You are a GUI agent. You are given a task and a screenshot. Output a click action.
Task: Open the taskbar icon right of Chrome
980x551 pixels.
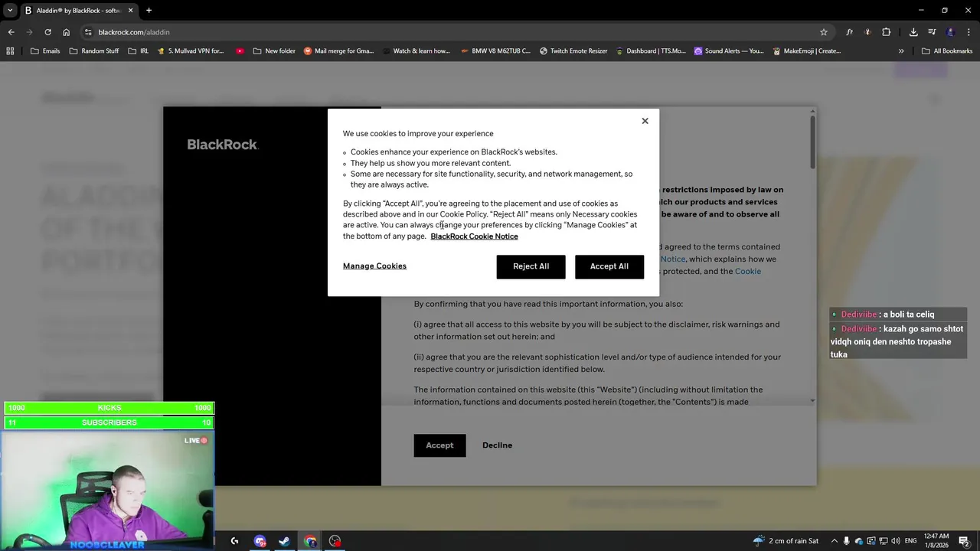335,541
